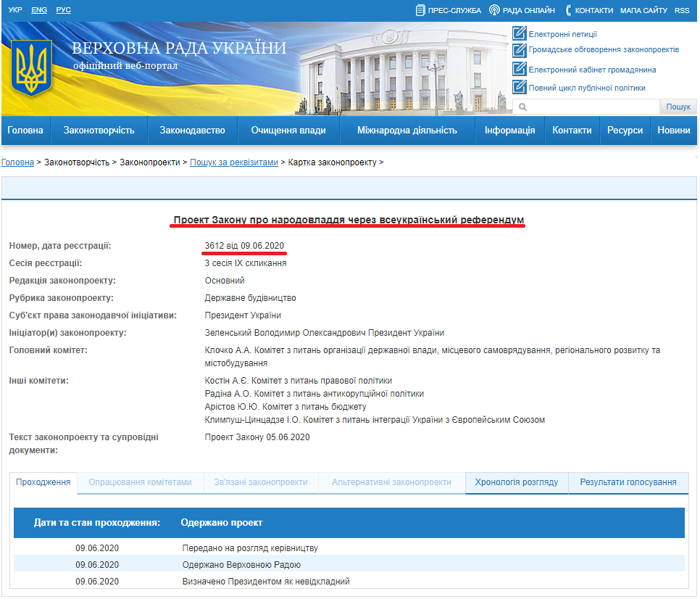The width and height of the screenshot is (700, 599).
Task: Open the Очищення влади menu
Action: pyautogui.click(x=288, y=131)
